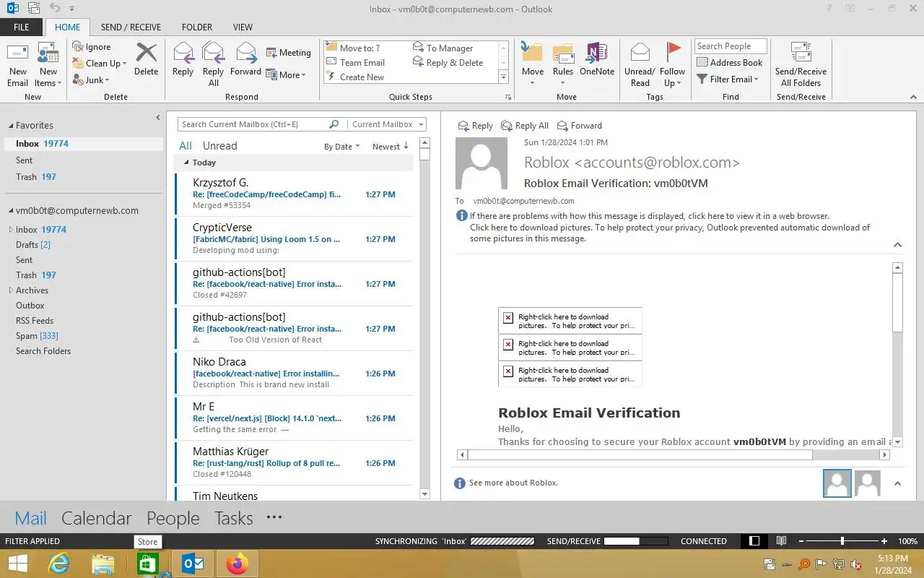Open the Address Book

(x=729, y=63)
